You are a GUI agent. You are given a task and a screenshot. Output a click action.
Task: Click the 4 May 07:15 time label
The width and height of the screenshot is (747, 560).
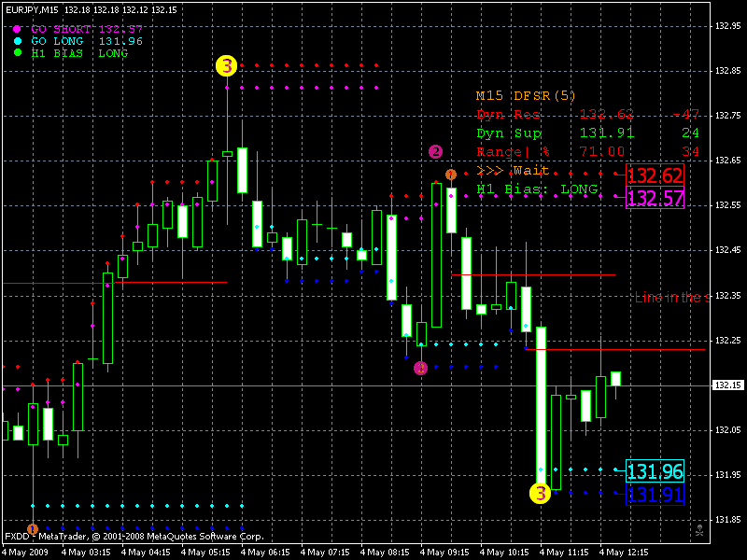tap(325, 552)
